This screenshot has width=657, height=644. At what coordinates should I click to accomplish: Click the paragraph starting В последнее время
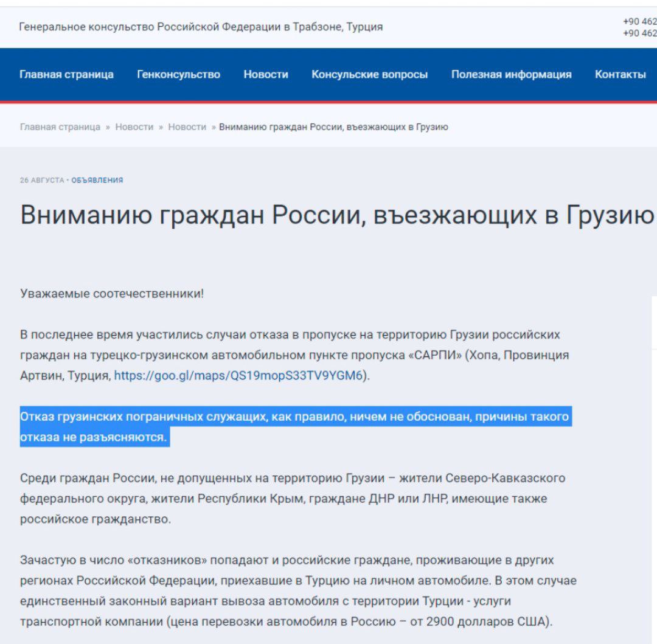pyautogui.click(x=294, y=355)
